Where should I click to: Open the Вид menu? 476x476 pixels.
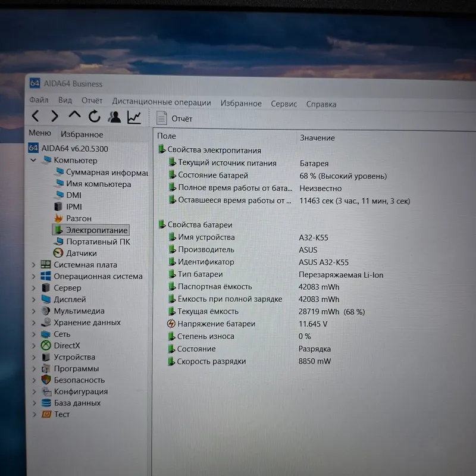(65, 100)
